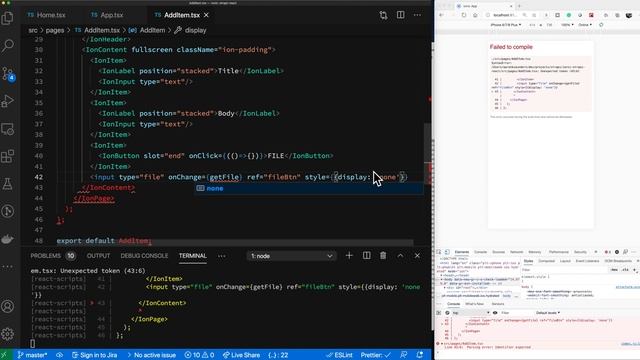The width and height of the screenshot is (640, 360).
Task: Click the AddItem.tsx breadcrumb segment
Action: (98, 30)
